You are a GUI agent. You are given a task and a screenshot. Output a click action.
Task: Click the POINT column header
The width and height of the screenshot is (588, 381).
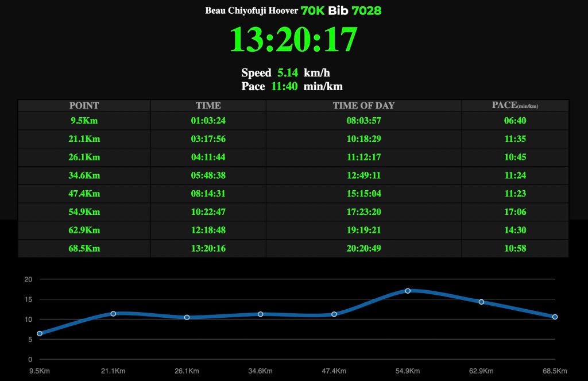pos(84,106)
